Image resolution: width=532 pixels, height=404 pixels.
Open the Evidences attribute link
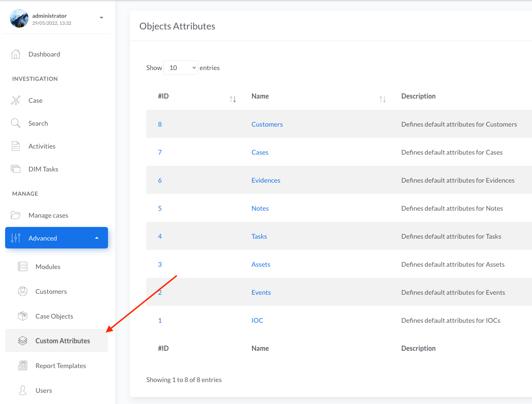[x=266, y=180]
